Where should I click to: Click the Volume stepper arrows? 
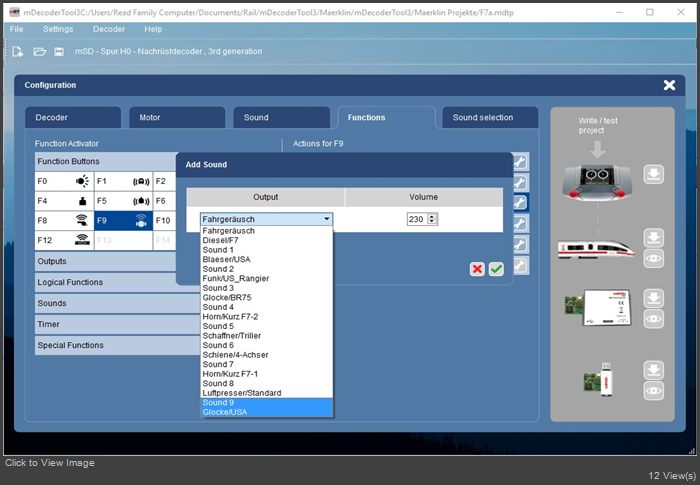432,219
